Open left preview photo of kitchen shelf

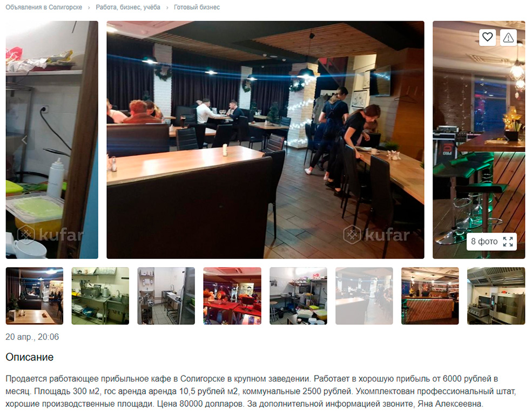(x=52, y=140)
